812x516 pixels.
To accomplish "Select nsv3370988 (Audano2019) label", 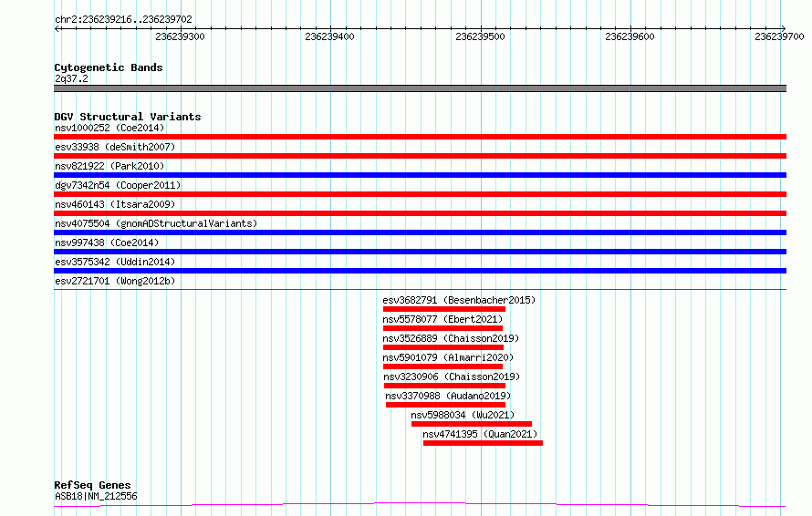I will pos(448,396).
